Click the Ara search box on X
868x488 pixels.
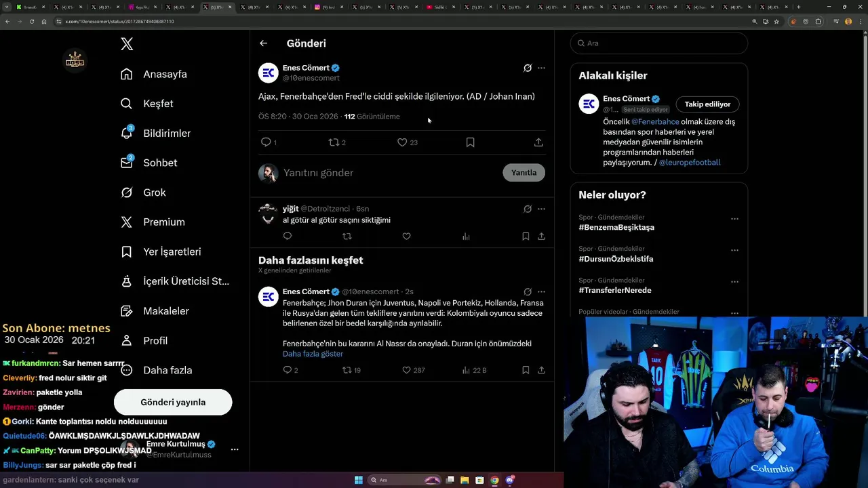click(659, 43)
